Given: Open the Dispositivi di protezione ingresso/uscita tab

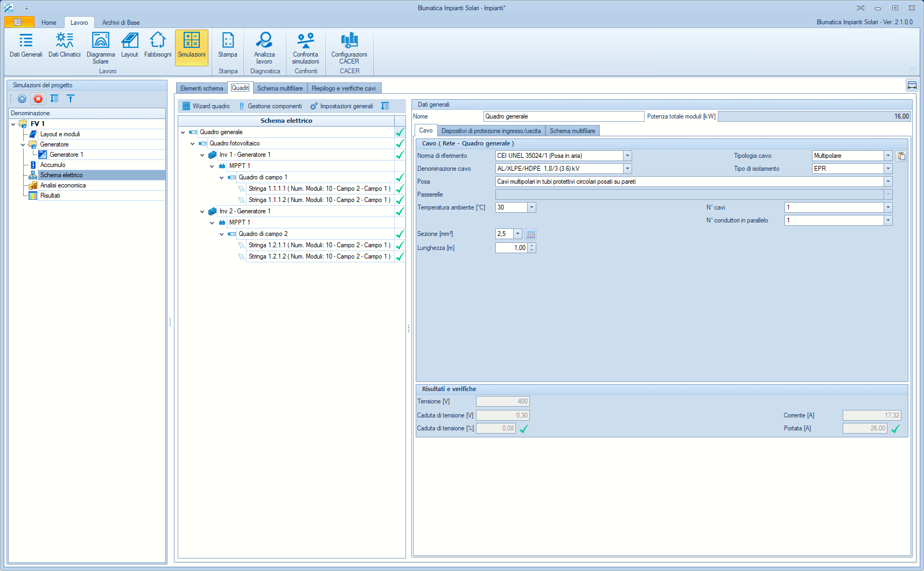Looking at the screenshot, I should click(x=491, y=131).
